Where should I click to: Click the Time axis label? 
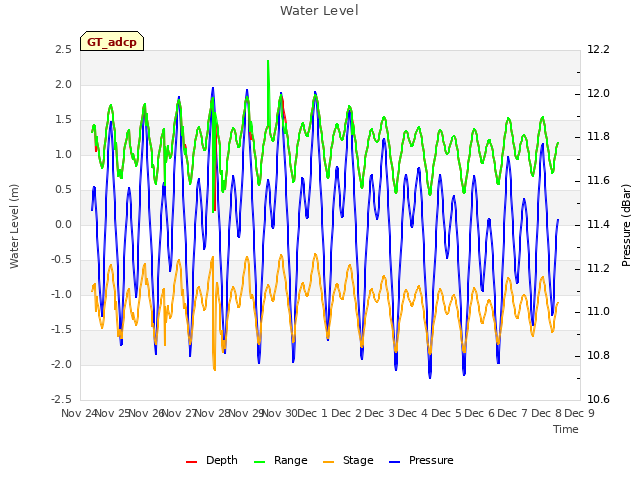point(566,429)
